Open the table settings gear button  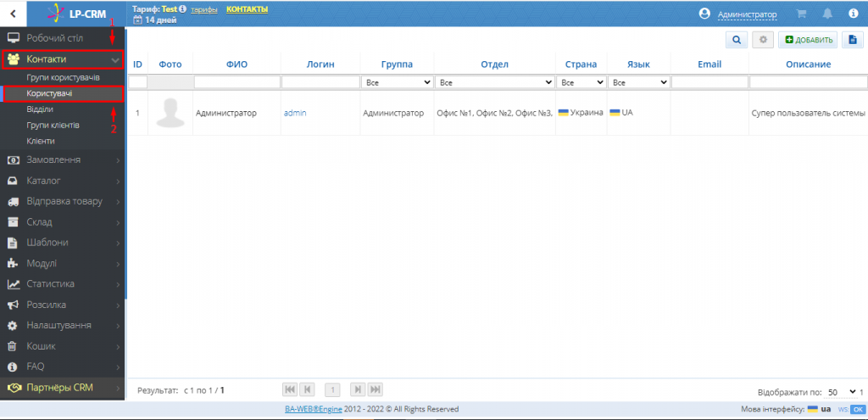click(x=763, y=40)
